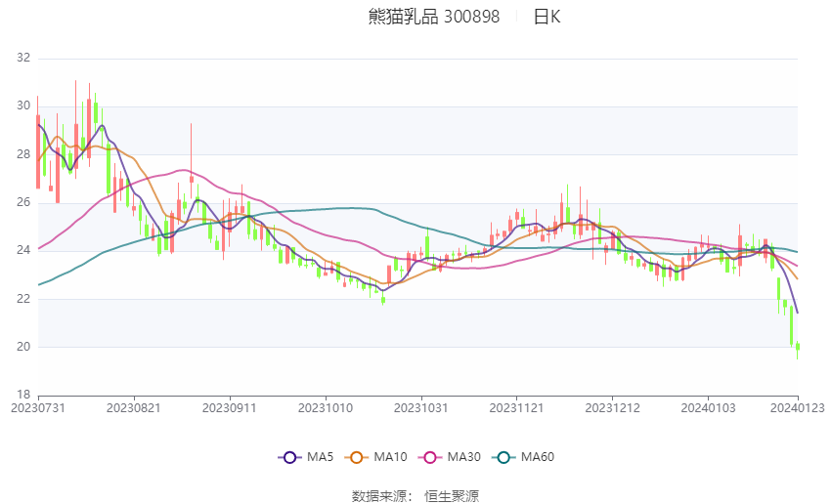
Task: Click x-axis date label 20230821
Action: coord(134,408)
